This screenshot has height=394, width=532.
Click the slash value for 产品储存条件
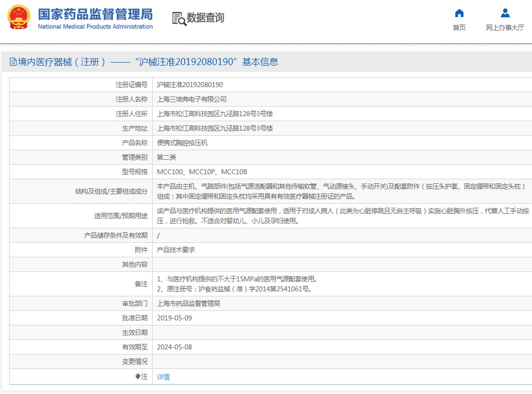coord(158,235)
